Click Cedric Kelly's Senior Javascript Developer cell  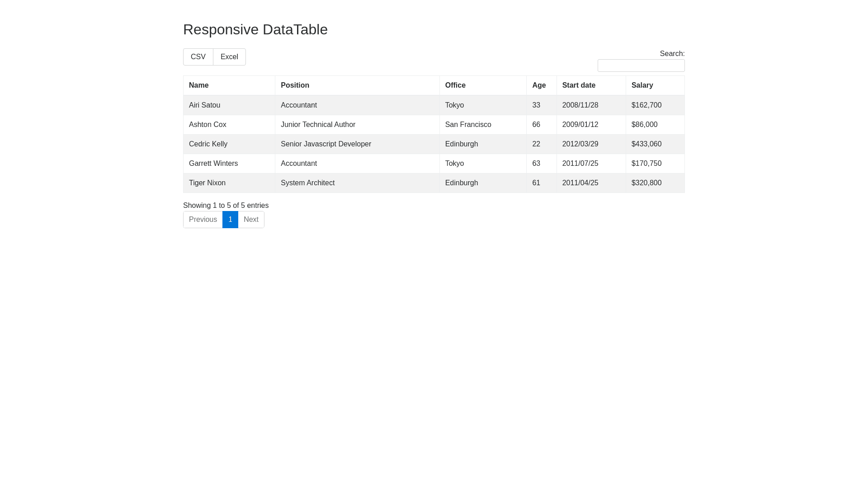325,144
